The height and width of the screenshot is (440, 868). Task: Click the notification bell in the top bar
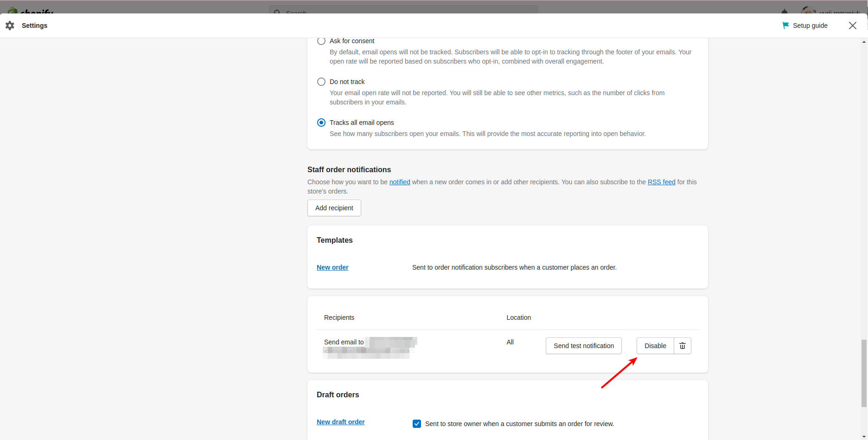pos(784,11)
